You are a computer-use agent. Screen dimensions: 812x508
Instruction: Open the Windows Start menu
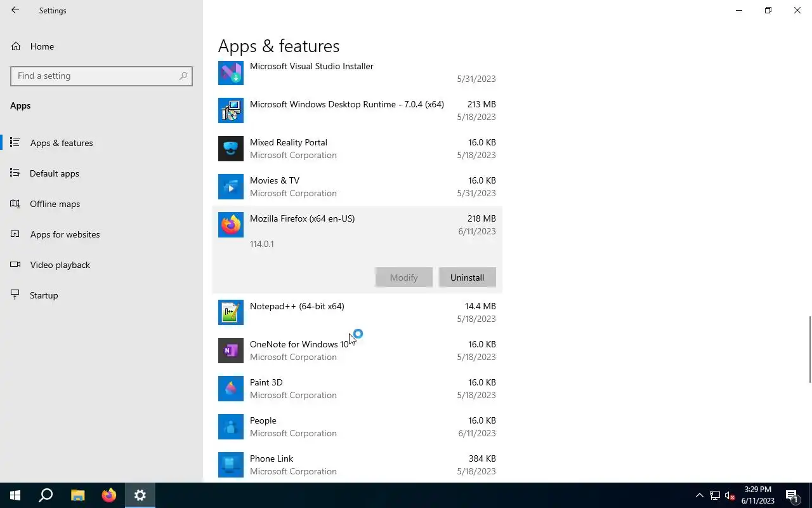[x=15, y=495]
